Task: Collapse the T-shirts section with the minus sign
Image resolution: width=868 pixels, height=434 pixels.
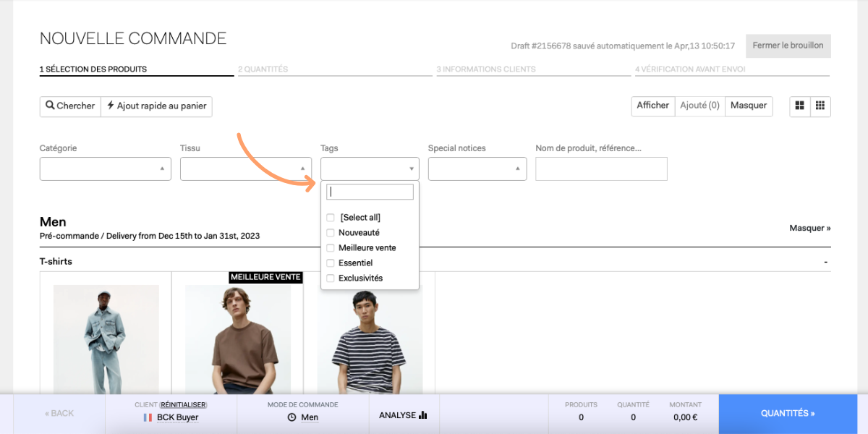Action: [825, 262]
